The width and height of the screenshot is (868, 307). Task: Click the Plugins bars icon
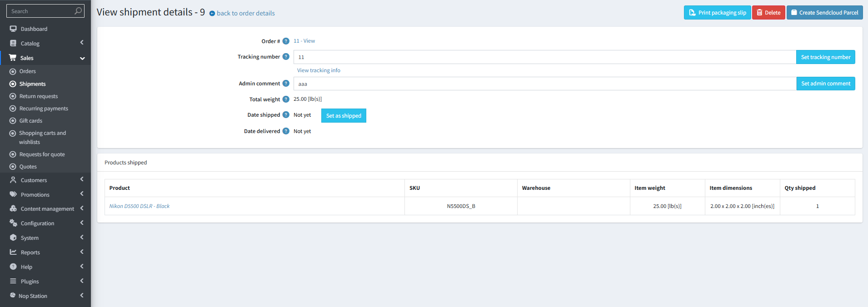13,281
